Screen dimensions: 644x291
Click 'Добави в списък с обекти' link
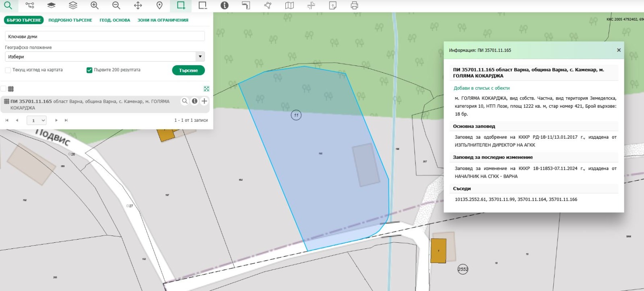pyautogui.click(x=481, y=88)
